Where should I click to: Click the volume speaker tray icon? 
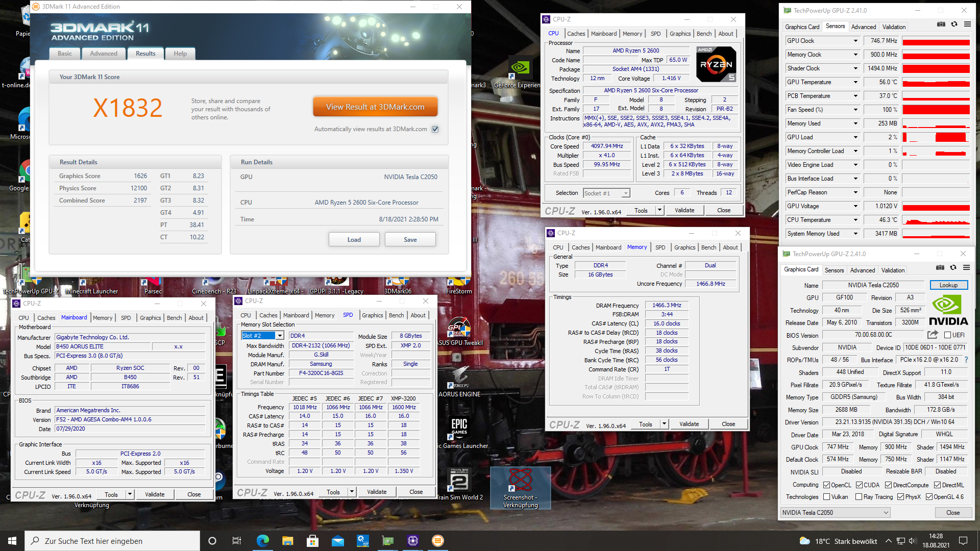tap(913, 541)
